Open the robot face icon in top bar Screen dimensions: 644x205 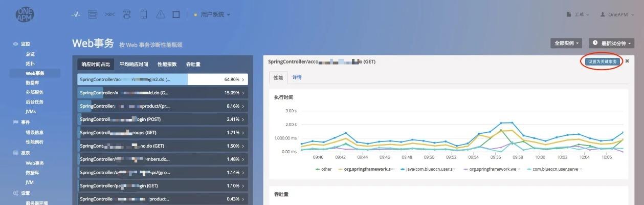pyautogui.click(x=126, y=14)
